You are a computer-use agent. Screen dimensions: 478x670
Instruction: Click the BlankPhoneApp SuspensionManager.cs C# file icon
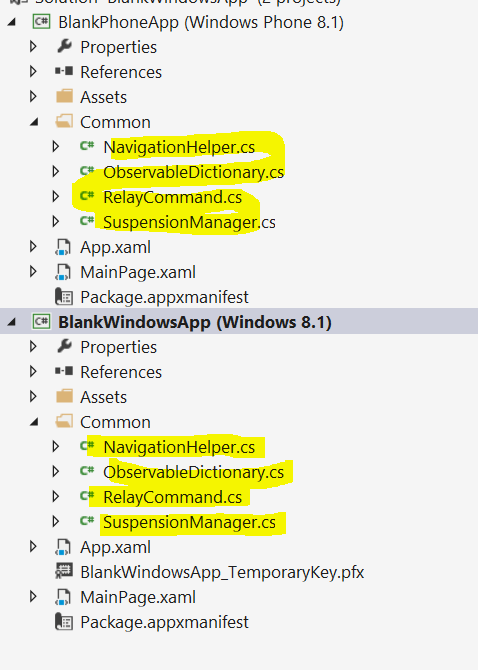pyautogui.click(x=87, y=221)
